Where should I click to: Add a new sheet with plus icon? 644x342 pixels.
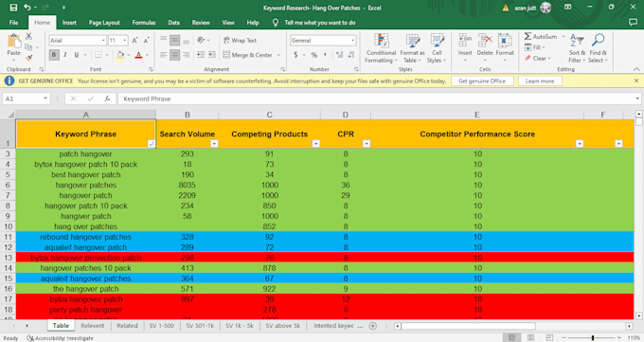tap(372, 326)
